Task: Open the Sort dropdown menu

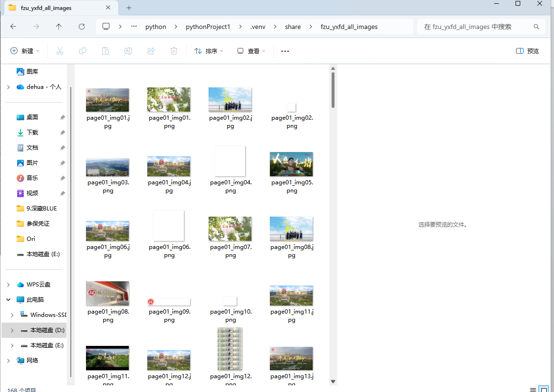Action: click(x=209, y=51)
